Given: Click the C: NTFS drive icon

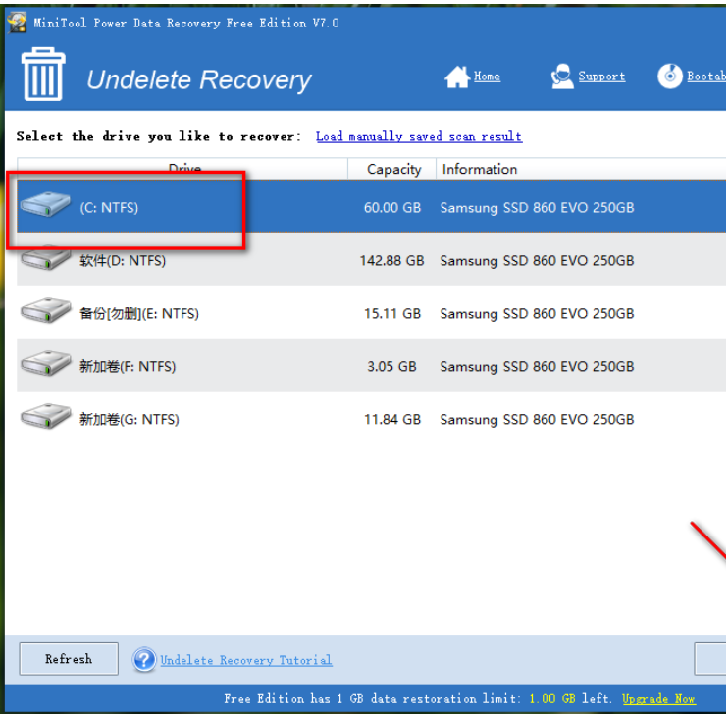Looking at the screenshot, I should (45, 204).
